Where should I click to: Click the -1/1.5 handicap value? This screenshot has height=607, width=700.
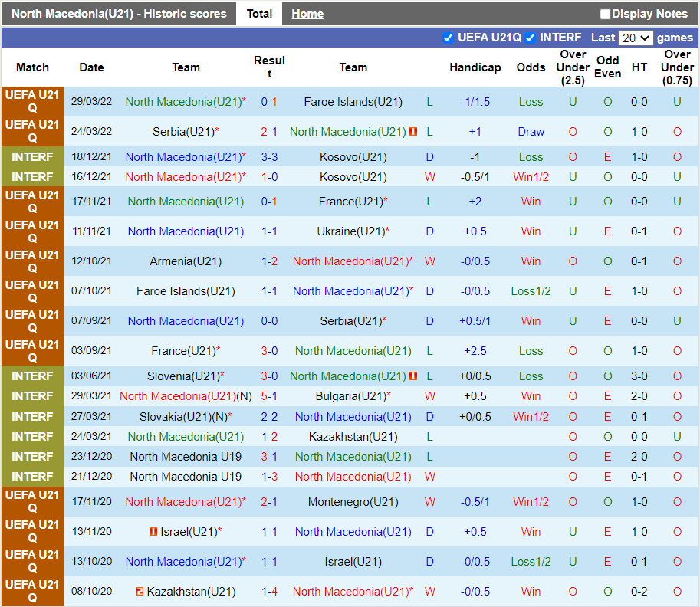[475, 102]
